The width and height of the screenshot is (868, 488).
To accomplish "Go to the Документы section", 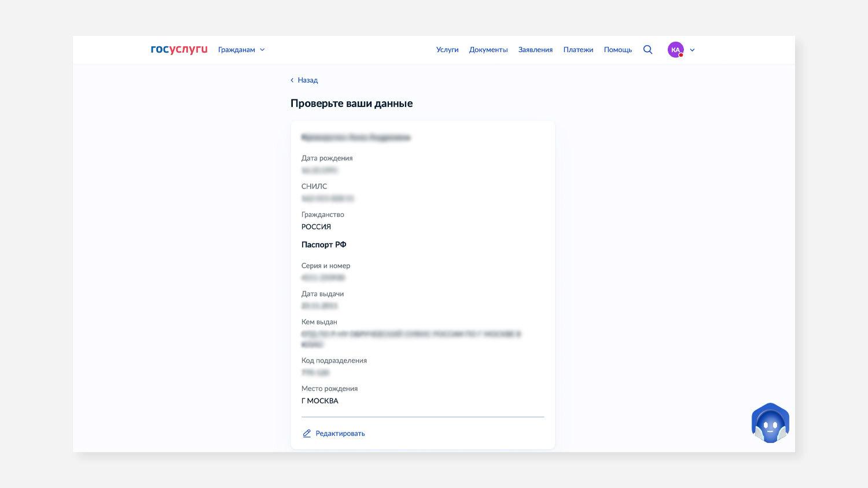I will click(488, 50).
